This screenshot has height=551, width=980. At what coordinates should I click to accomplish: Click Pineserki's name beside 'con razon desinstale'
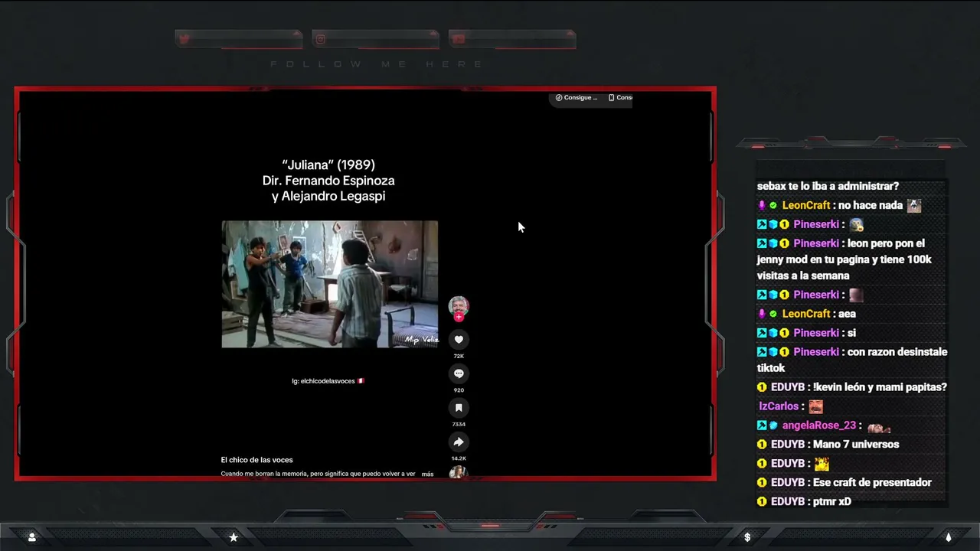[816, 352]
